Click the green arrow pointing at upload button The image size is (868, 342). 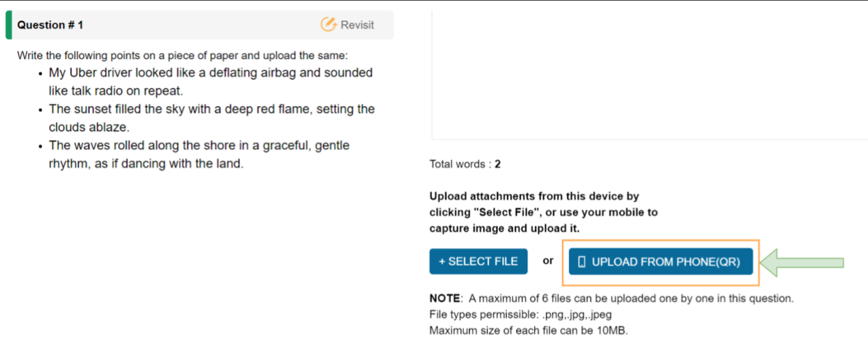click(x=803, y=262)
